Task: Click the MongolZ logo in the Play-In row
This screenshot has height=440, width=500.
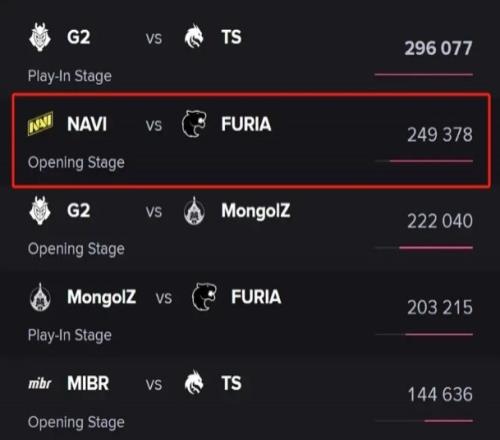Action: click(40, 297)
